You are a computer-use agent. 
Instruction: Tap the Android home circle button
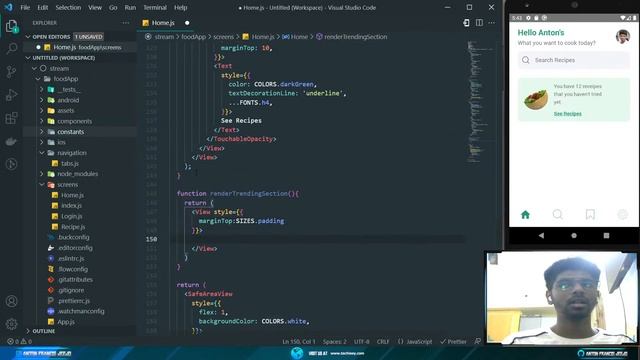(574, 236)
